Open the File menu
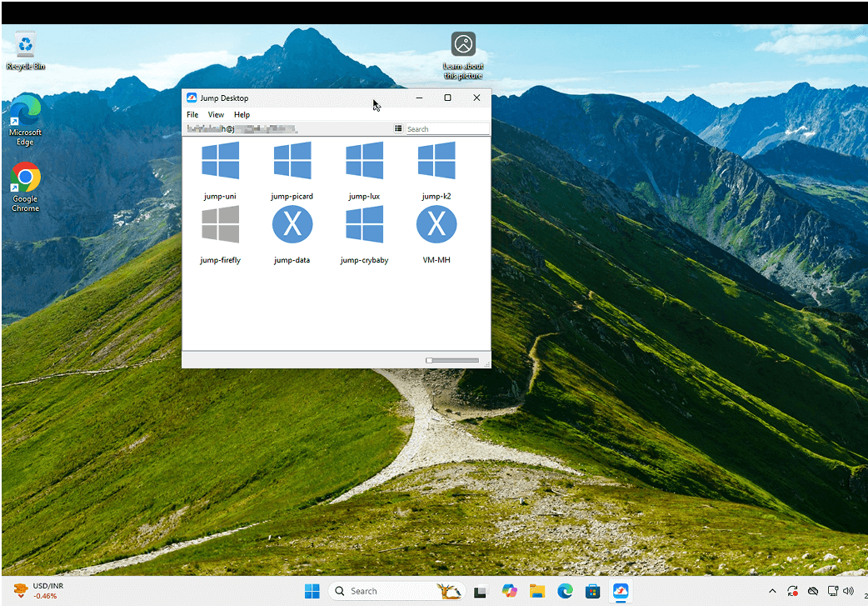This screenshot has width=868, height=606. coord(192,115)
